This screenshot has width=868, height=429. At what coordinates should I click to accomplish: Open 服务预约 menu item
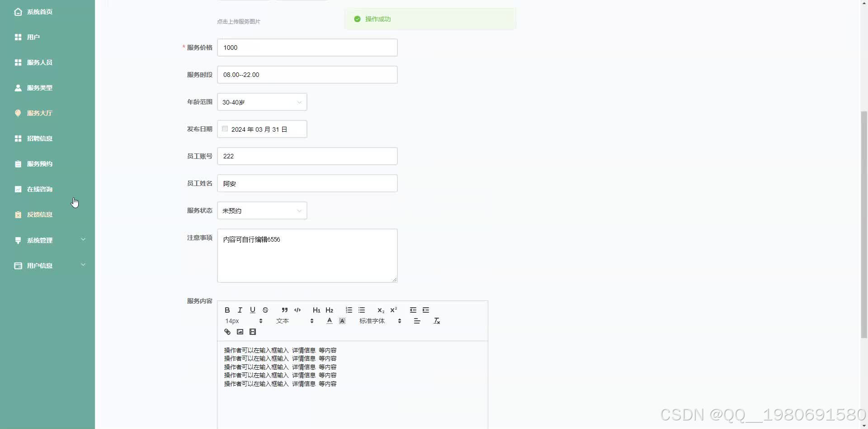click(x=47, y=164)
